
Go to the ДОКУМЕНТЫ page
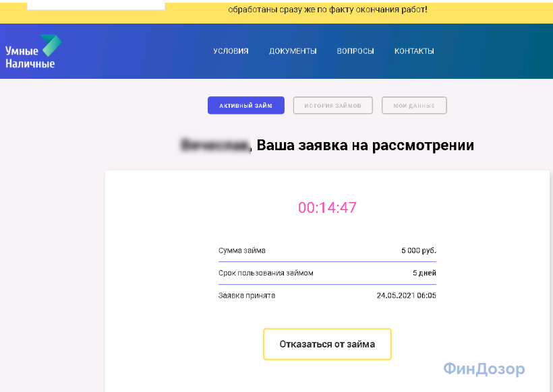(293, 51)
